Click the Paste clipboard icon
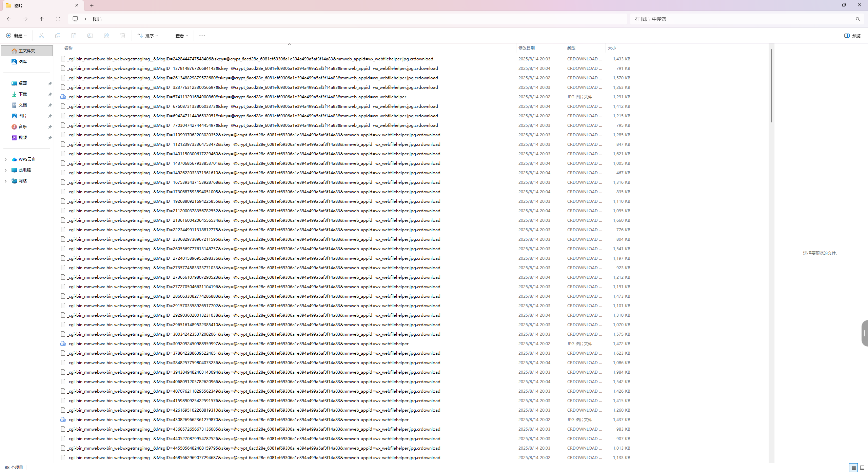The height and width of the screenshot is (472, 868). [74, 36]
